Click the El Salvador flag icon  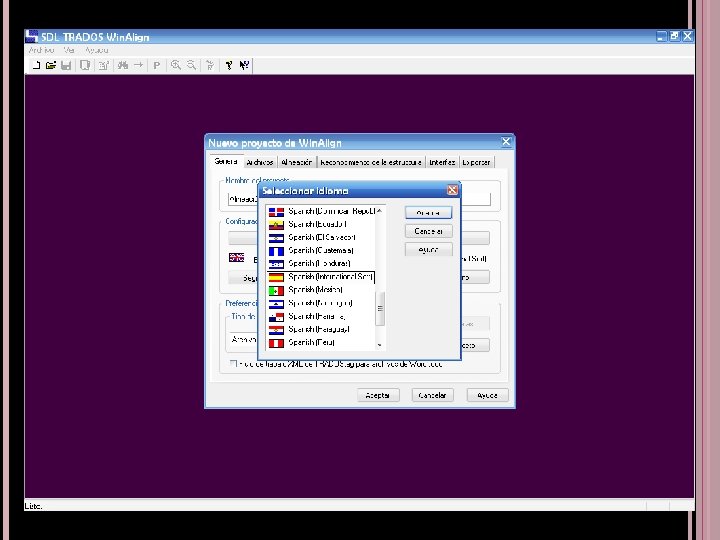[276, 238]
